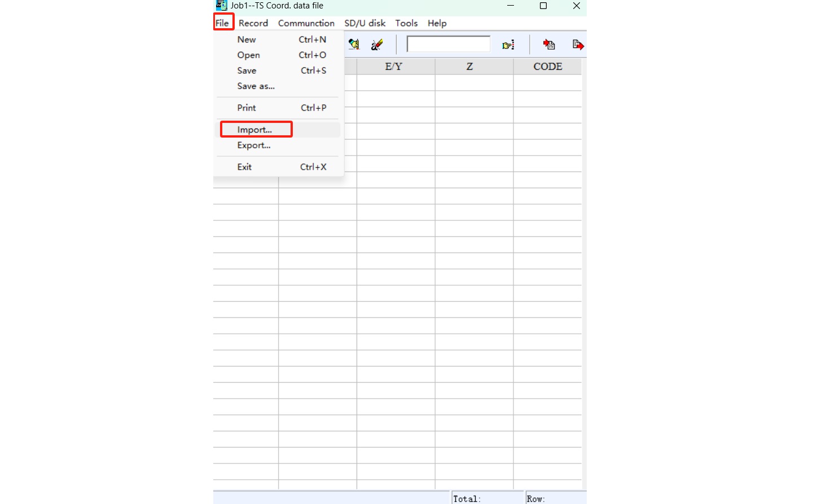Choose Import... from the File menu
The width and height of the screenshot is (813, 504).
[x=254, y=130]
